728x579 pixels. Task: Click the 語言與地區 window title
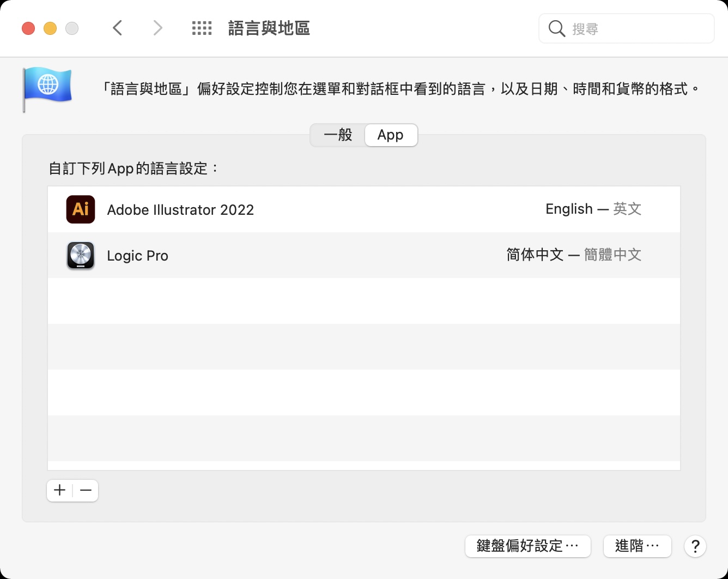269,28
